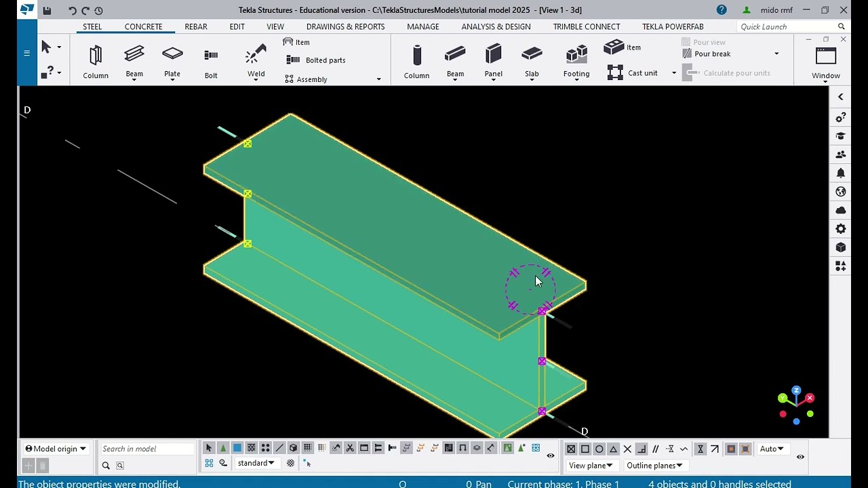Click the Save icon in title bar

point(47,10)
